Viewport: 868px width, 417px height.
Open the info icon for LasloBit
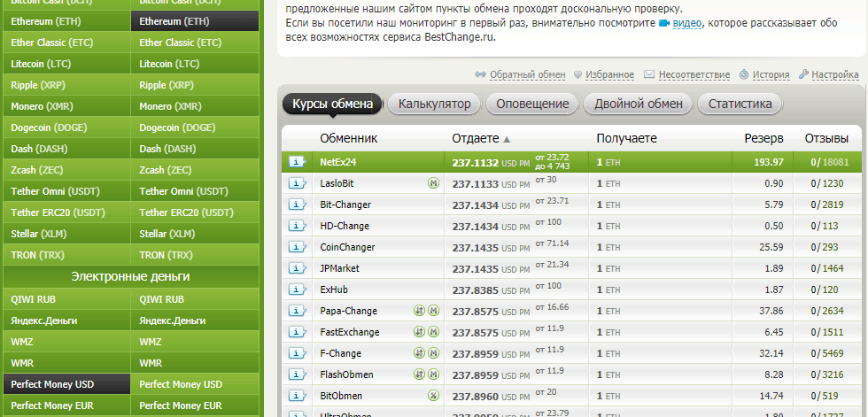[296, 183]
